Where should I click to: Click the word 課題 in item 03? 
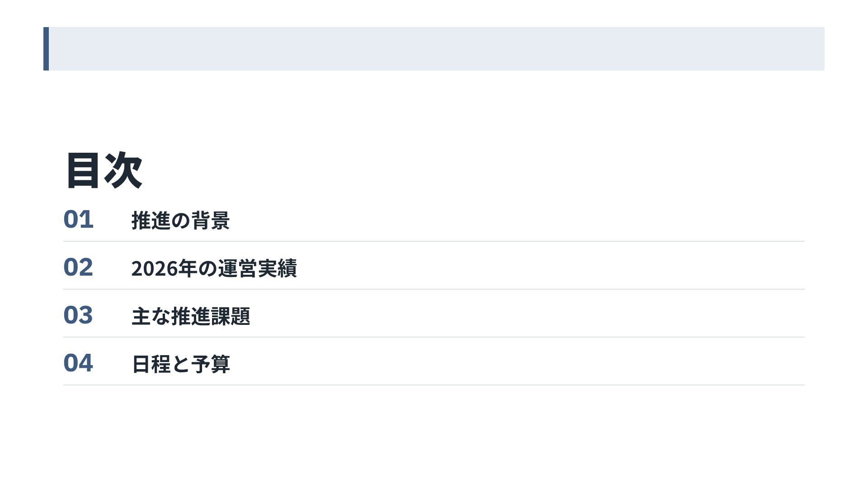tap(230, 316)
